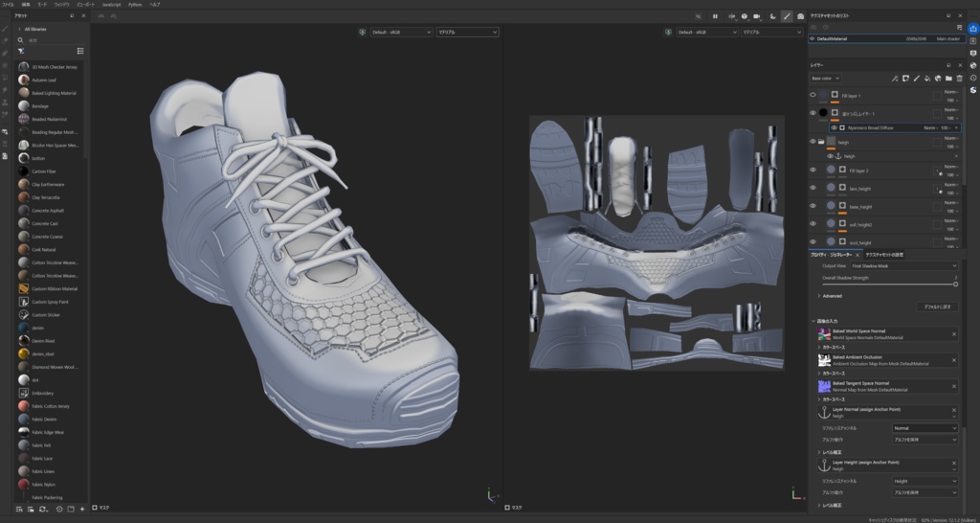
Task: Open the Normal reference channel dropdown
Action: pos(924,428)
